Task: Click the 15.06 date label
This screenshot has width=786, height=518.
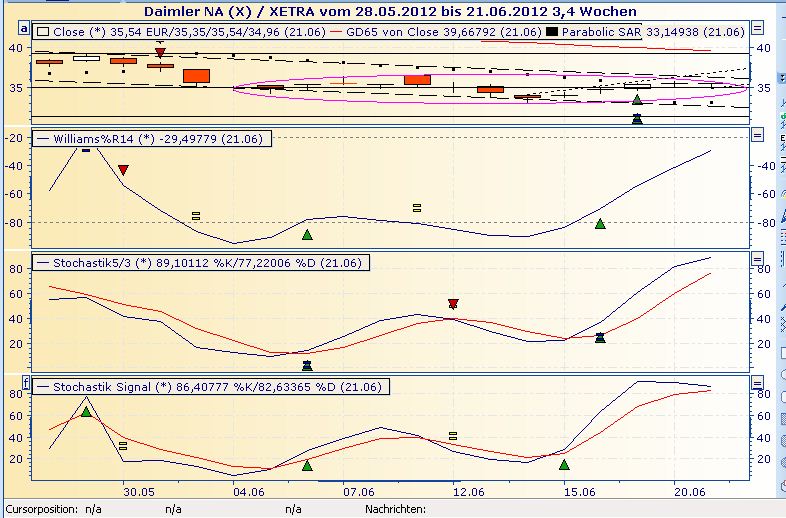Action: (x=579, y=491)
